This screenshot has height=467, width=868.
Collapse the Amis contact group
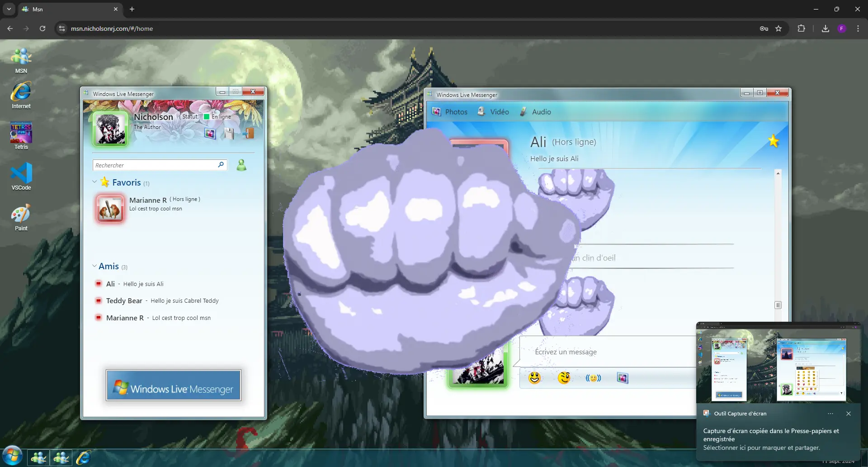tap(94, 266)
